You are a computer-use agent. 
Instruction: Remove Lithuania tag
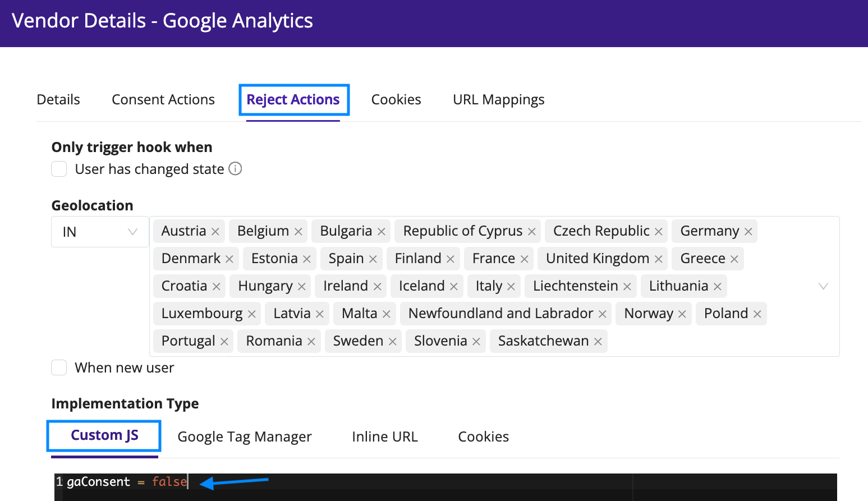coord(718,286)
